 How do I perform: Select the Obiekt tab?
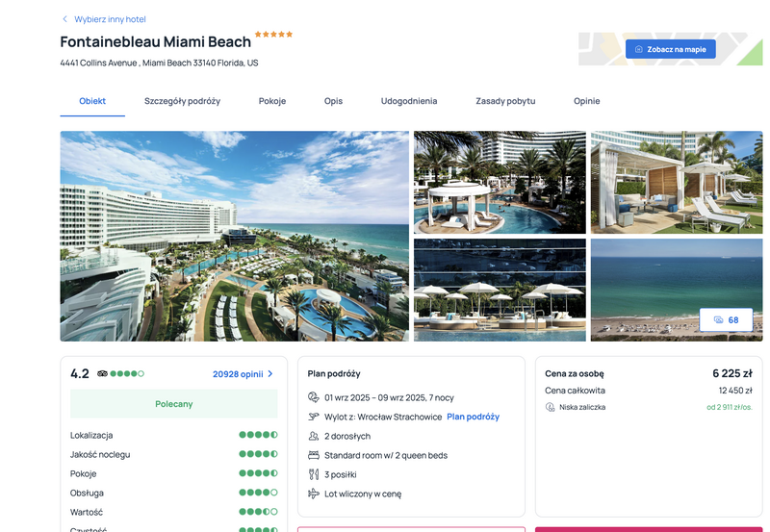(92, 101)
